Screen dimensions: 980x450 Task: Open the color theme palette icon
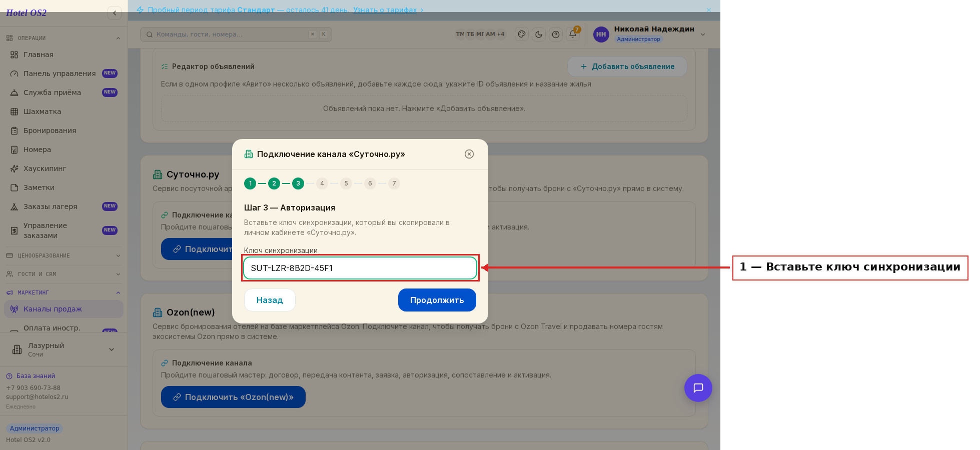(x=522, y=34)
